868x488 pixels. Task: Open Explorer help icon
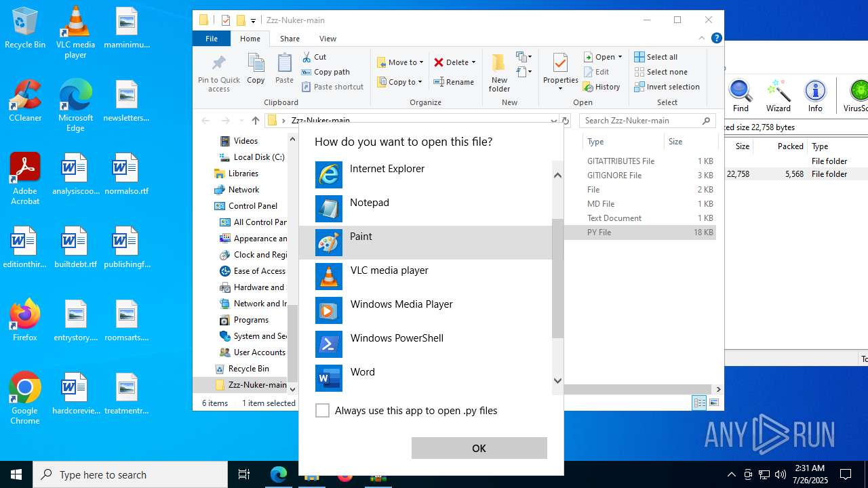tap(716, 39)
